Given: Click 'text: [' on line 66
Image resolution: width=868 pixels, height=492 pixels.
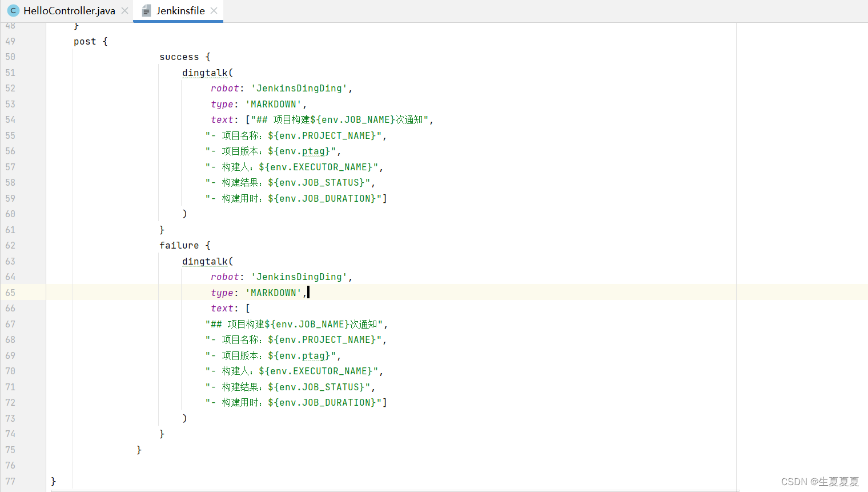Looking at the screenshot, I should (231, 309).
